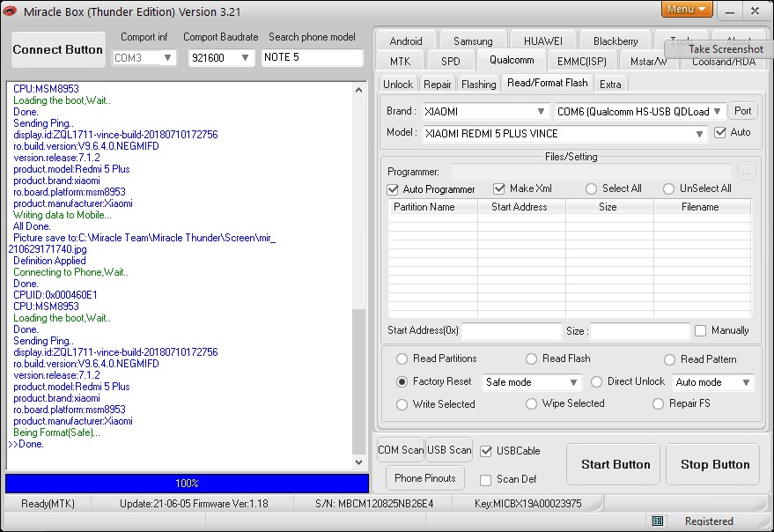
Task: Toggle the USBCable checkbox
Action: [486, 451]
